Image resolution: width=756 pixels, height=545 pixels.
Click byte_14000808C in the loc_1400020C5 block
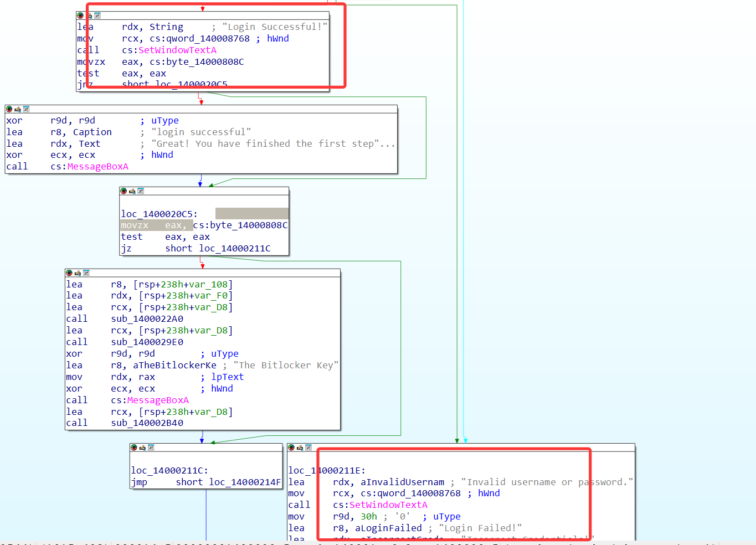point(249,225)
